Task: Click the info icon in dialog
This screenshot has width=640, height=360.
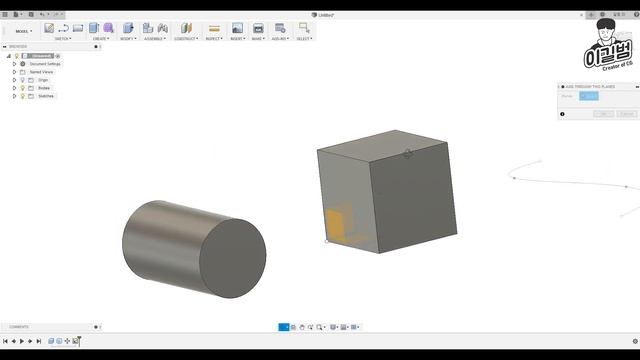Action: 562,114
